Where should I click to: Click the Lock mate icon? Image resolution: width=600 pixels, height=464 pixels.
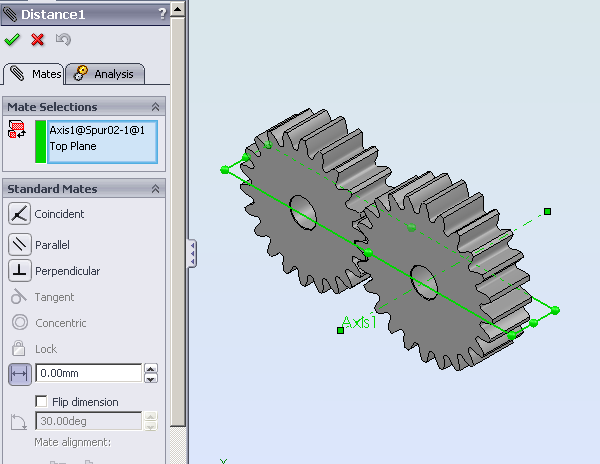pos(19,349)
